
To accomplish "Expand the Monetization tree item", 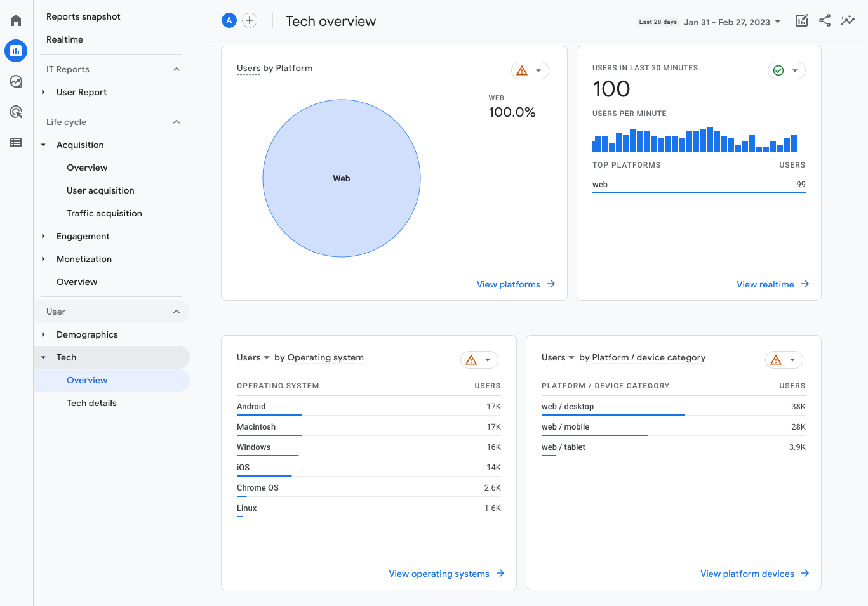I will [43, 259].
